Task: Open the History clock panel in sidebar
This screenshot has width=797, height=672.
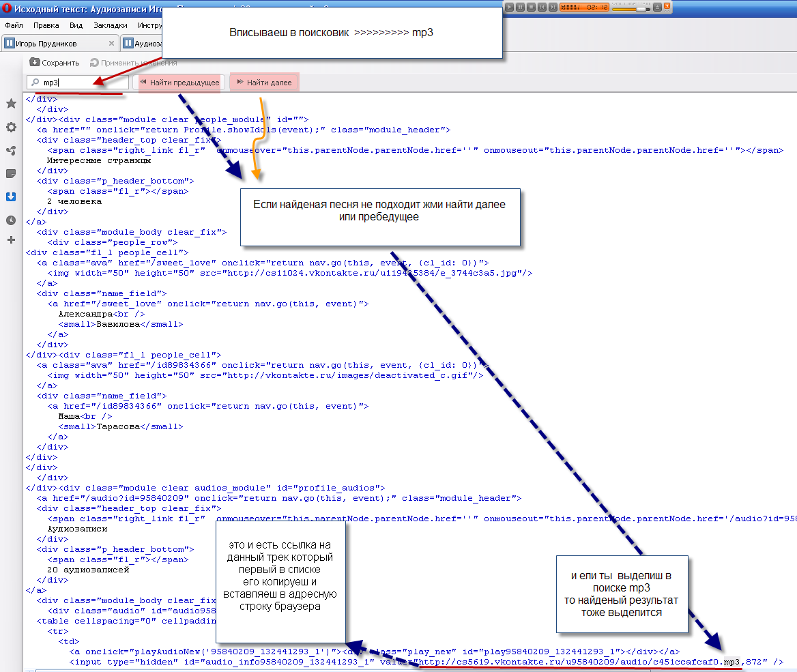Action: 11,220
